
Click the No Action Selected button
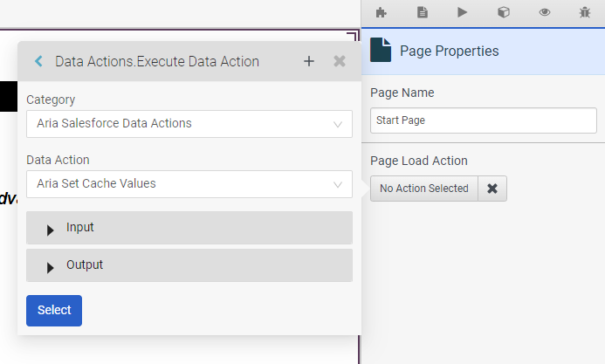424,189
